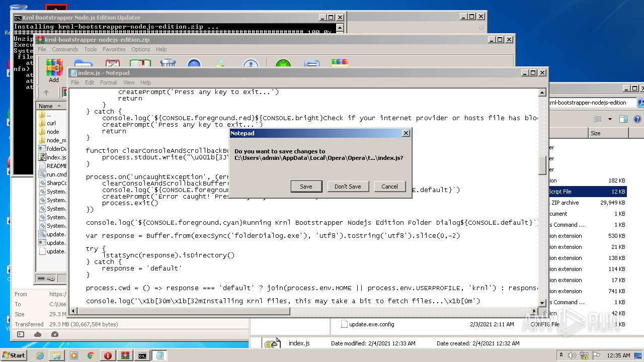Viewport: 644px width, 362px height.
Task: Open Google Chrome from the taskbar
Action: pyautogui.click(x=91, y=355)
